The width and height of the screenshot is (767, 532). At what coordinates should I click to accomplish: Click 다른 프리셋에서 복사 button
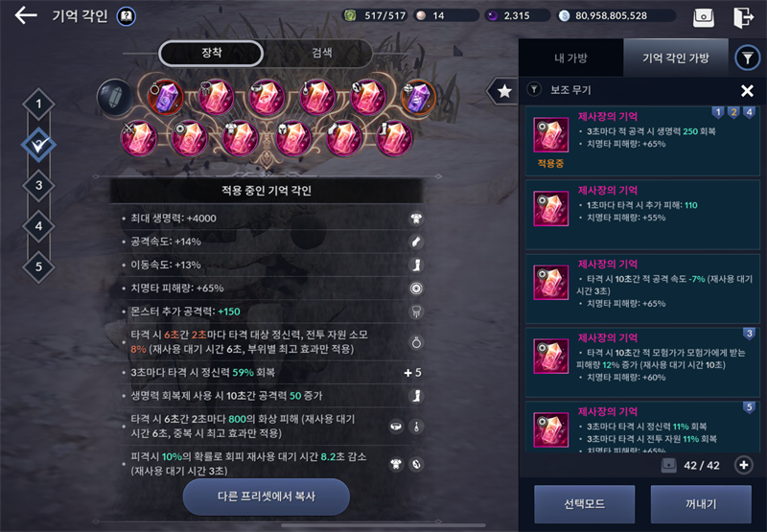[x=267, y=497]
